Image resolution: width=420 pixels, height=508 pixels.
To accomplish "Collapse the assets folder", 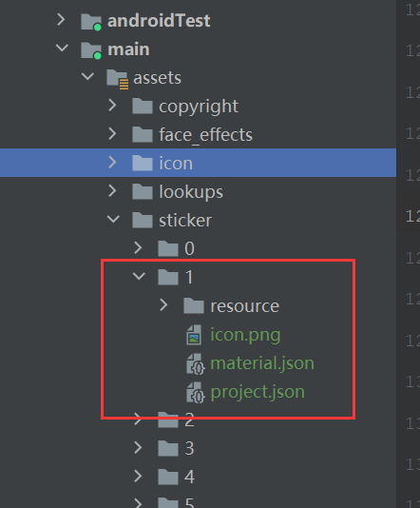I will [x=87, y=77].
